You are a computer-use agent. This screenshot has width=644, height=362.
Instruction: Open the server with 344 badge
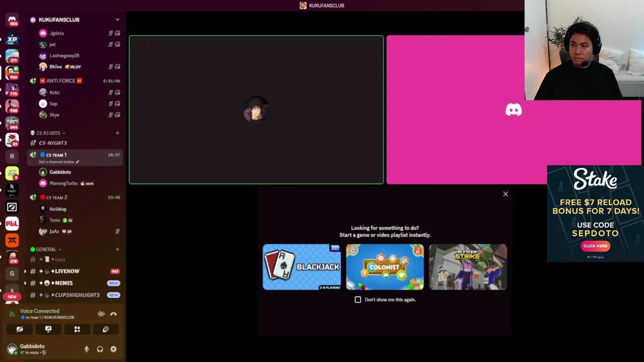coord(12,123)
